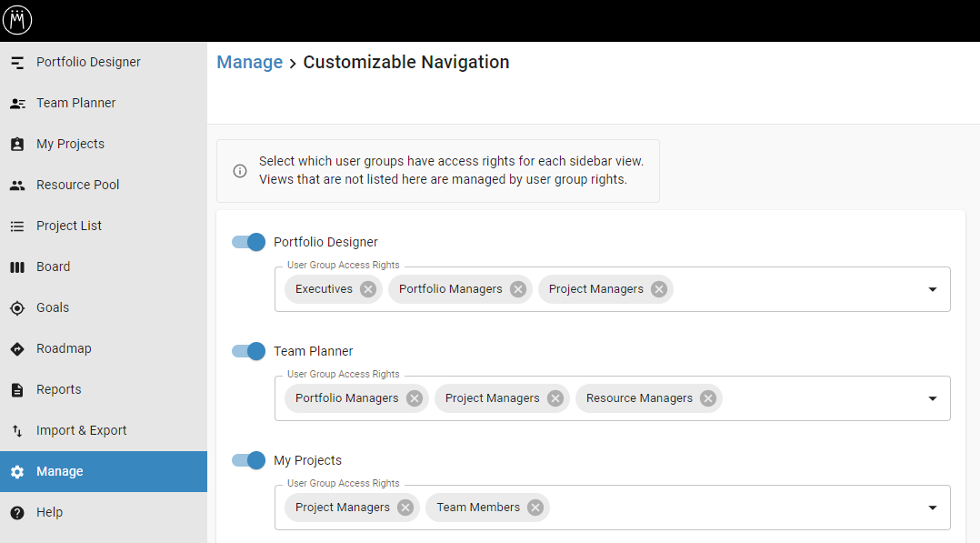Click the Reports document icon

17,389
